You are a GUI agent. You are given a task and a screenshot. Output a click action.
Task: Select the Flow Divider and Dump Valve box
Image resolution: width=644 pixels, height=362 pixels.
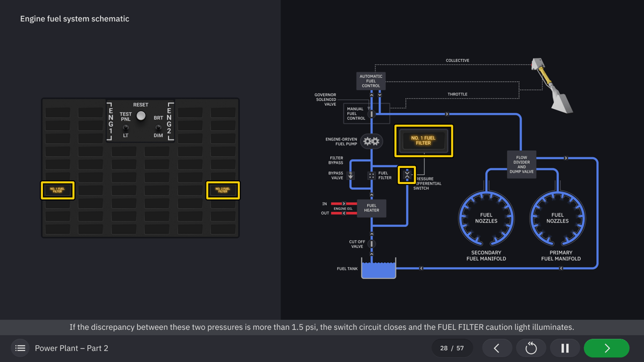(x=521, y=165)
